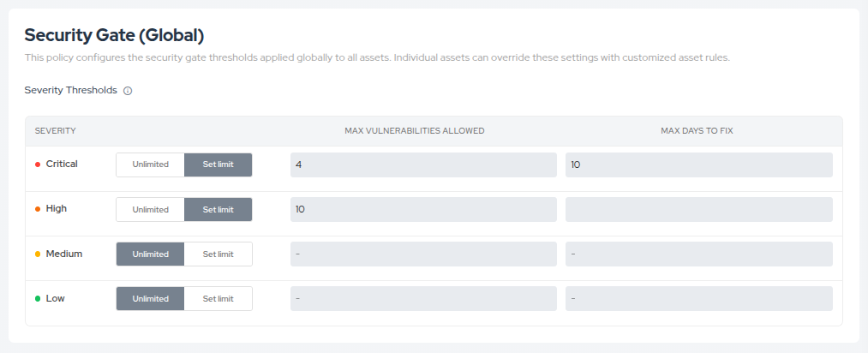Image resolution: width=868 pixels, height=353 pixels.
Task: Enable Set limit for Medium severity
Action: pyautogui.click(x=218, y=254)
